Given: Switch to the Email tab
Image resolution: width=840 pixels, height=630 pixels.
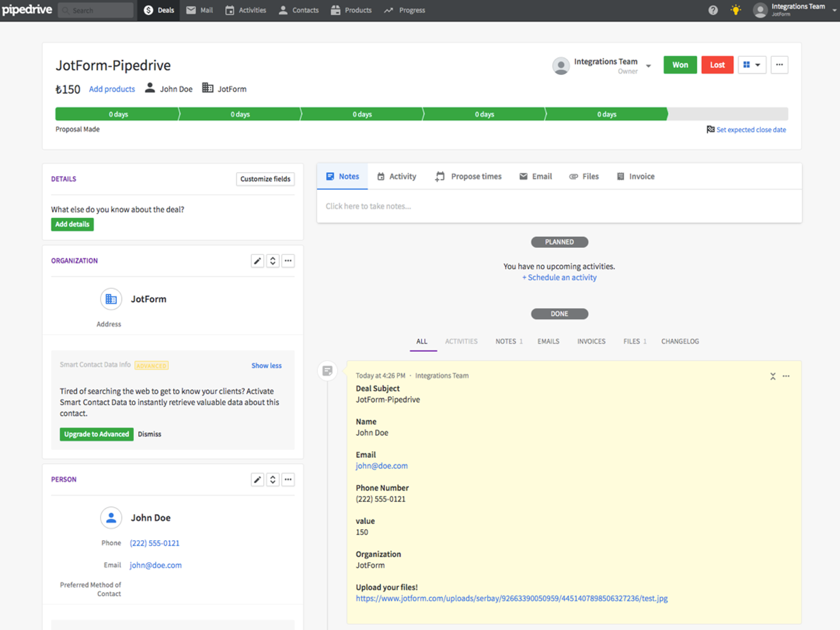Looking at the screenshot, I should [x=535, y=177].
